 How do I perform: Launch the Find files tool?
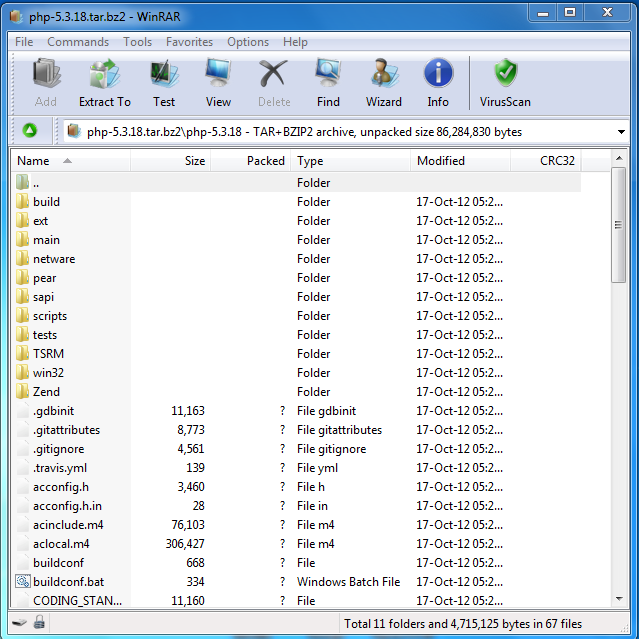tap(328, 83)
